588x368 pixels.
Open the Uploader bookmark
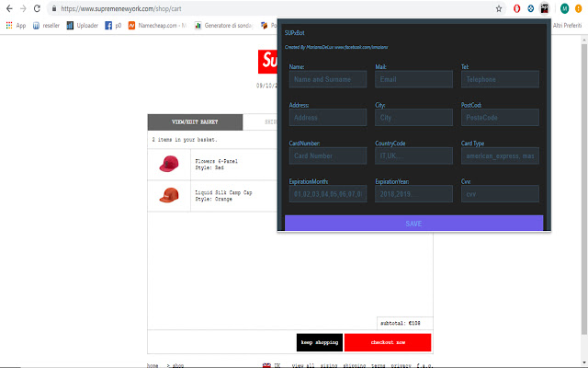point(82,26)
